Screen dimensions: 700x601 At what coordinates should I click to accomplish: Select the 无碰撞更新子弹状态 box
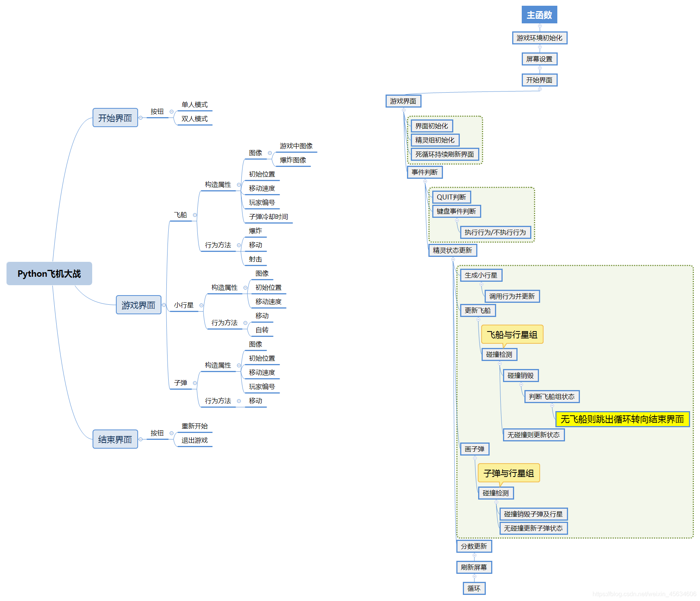[x=534, y=528]
